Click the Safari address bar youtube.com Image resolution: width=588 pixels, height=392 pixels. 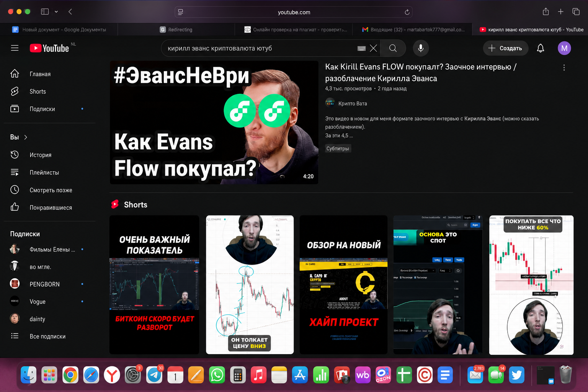[x=294, y=12]
